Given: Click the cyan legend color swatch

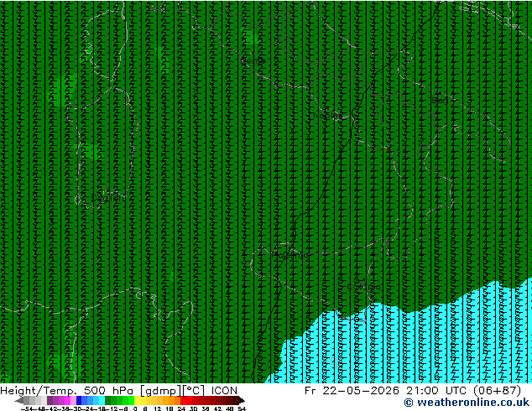Looking at the screenshot, I should (102, 400).
